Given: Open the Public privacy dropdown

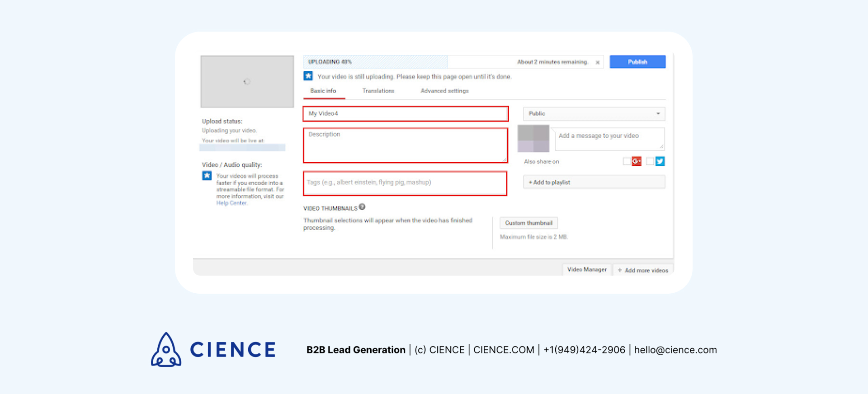Looking at the screenshot, I should pyautogui.click(x=594, y=114).
